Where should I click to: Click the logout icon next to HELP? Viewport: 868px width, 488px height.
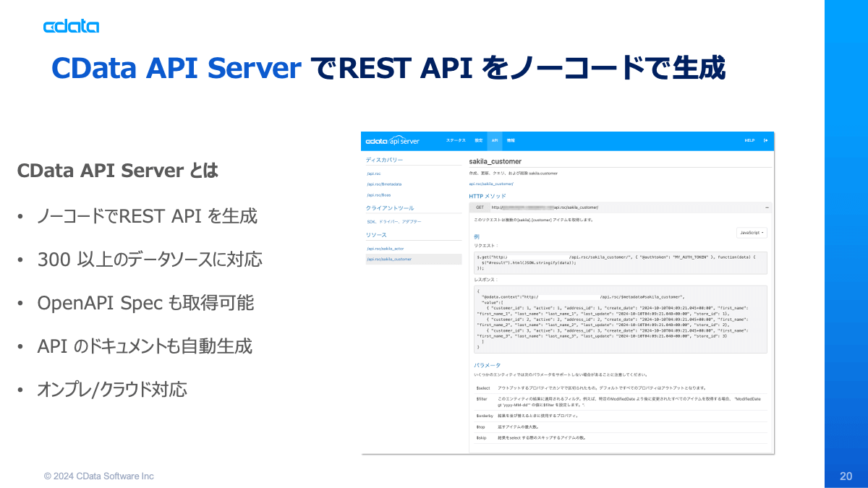[x=766, y=140]
